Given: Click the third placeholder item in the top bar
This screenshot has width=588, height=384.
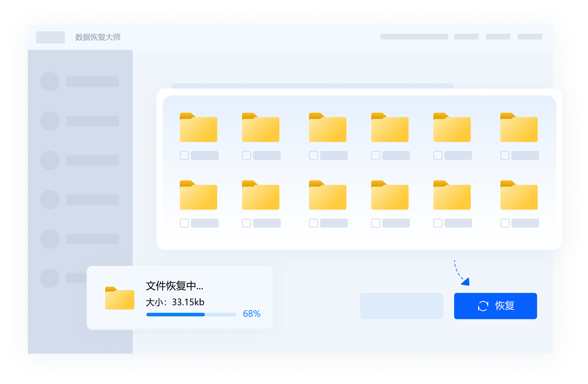Looking at the screenshot, I should click(x=498, y=37).
